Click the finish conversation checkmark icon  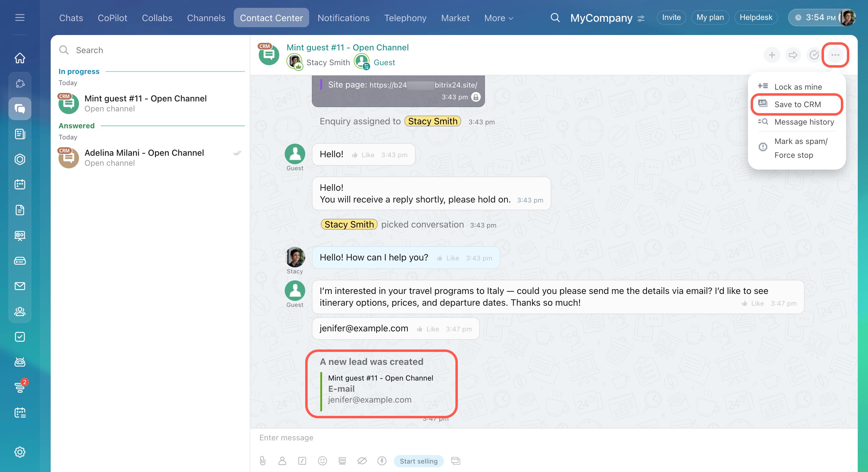[x=814, y=55]
